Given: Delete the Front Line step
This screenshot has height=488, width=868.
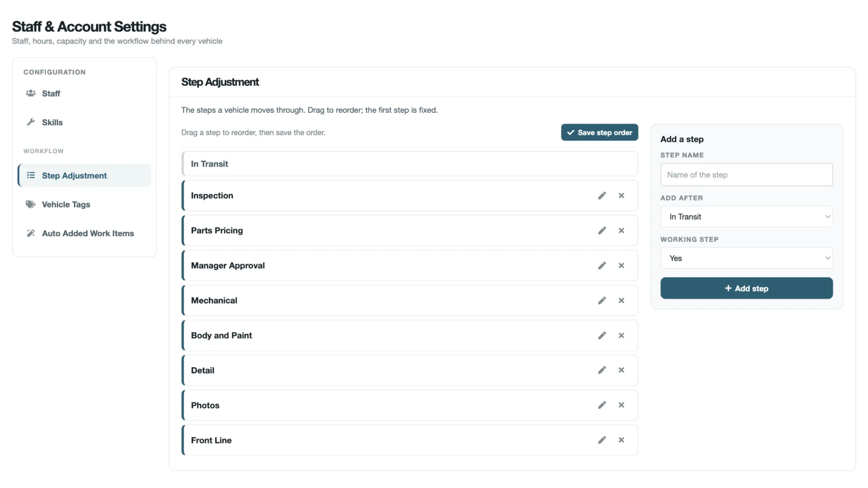Looking at the screenshot, I should 621,440.
